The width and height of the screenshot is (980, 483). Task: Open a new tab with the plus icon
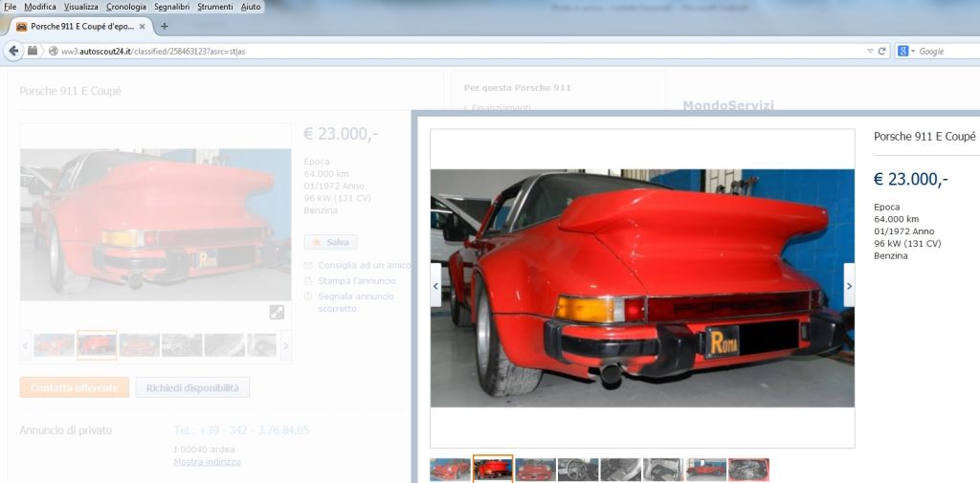(165, 26)
